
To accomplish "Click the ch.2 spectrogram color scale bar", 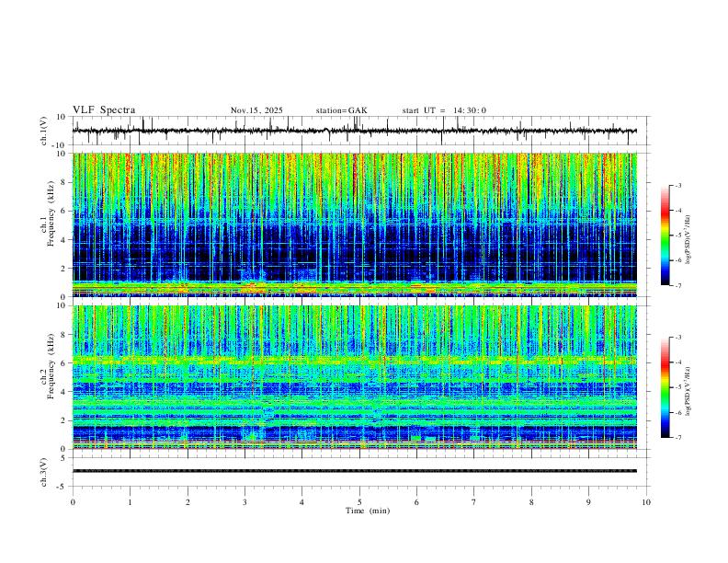I will coord(665,387).
